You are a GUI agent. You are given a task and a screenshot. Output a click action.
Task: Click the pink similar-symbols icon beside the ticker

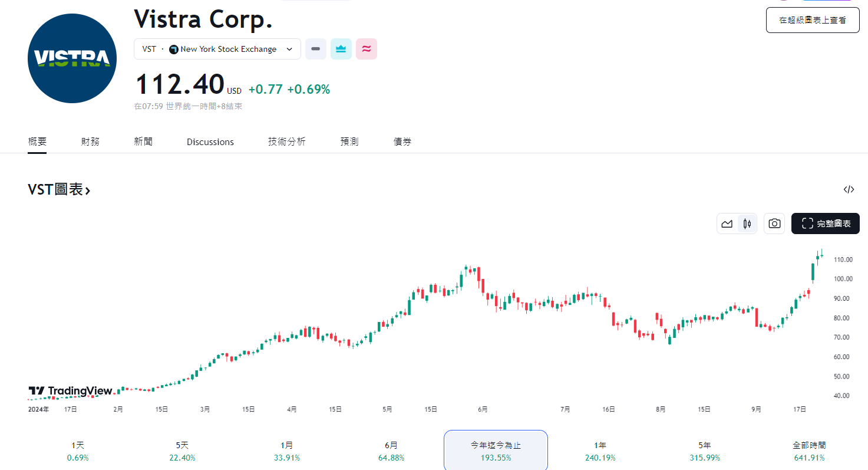click(366, 49)
